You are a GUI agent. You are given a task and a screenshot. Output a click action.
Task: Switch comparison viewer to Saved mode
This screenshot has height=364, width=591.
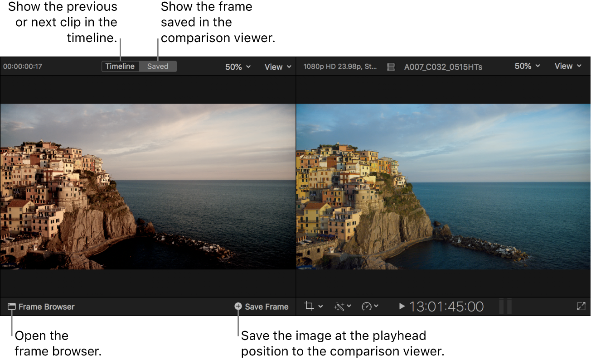(x=158, y=66)
